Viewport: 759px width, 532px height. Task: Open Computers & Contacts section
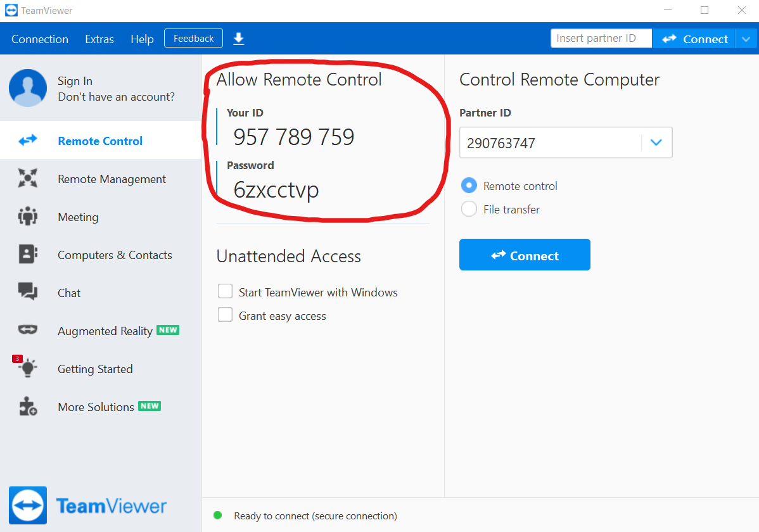[101, 255]
